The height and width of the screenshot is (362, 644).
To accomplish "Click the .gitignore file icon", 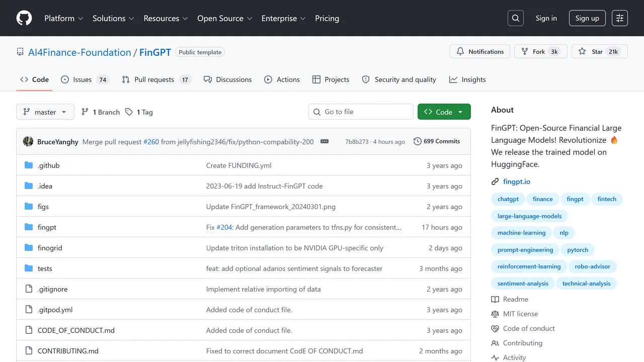I will coord(29,289).
